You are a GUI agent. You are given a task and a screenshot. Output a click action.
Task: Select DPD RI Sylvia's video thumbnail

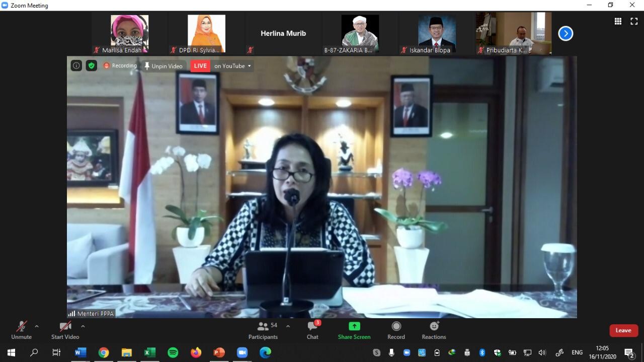pos(206,33)
